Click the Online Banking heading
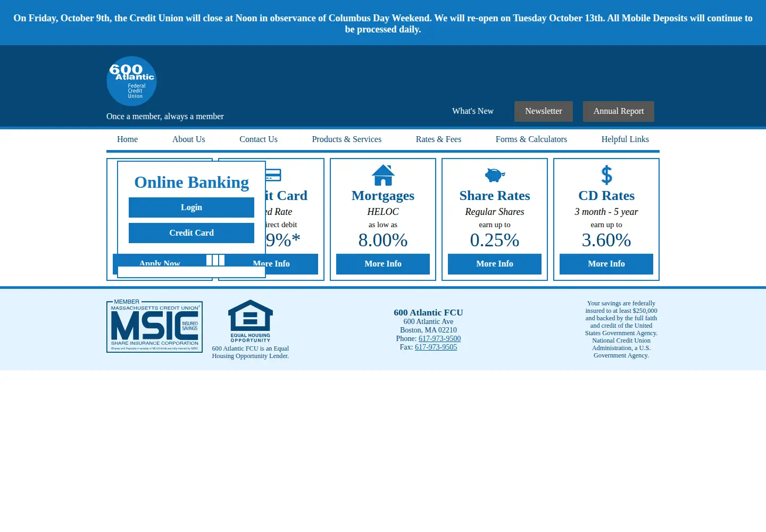This screenshot has width=766, height=532. 191,182
